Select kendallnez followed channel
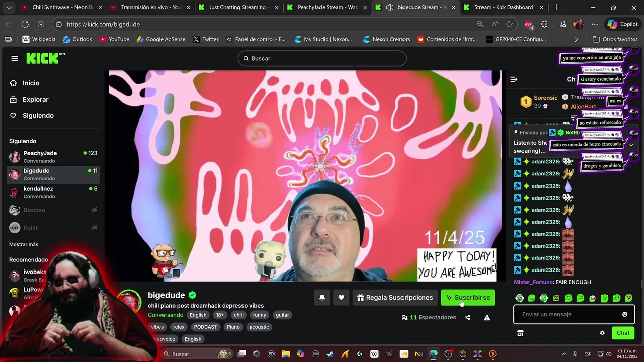 (x=53, y=192)
